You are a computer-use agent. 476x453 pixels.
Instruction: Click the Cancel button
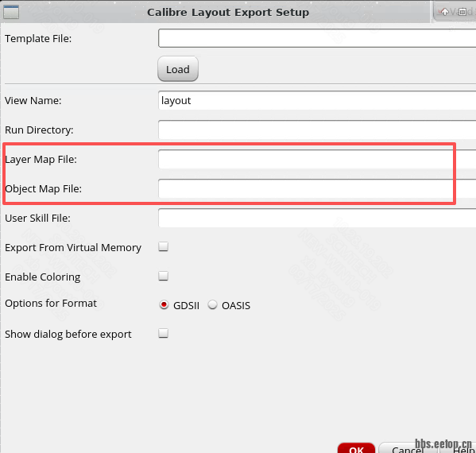pyautogui.click(x=408, y=449)
